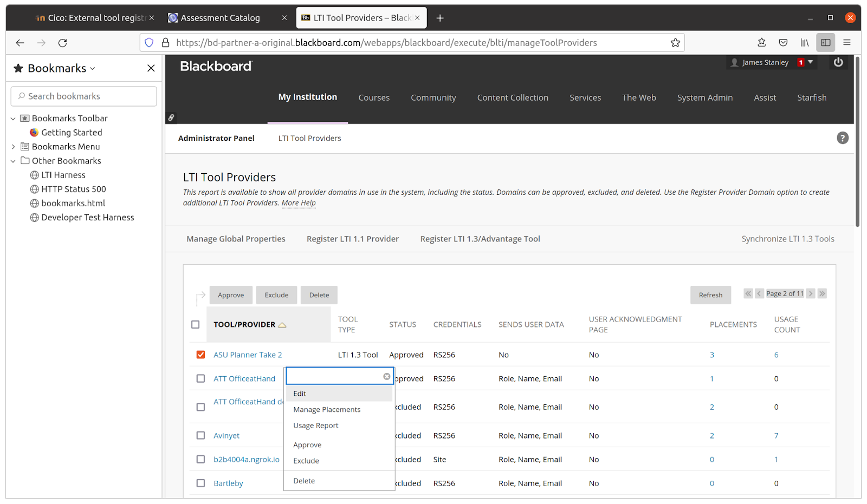Image resolution: width=867 pixels, height=504 pixels.
Task: Bookmark this page with the star icon
Action: click(675, 43)
